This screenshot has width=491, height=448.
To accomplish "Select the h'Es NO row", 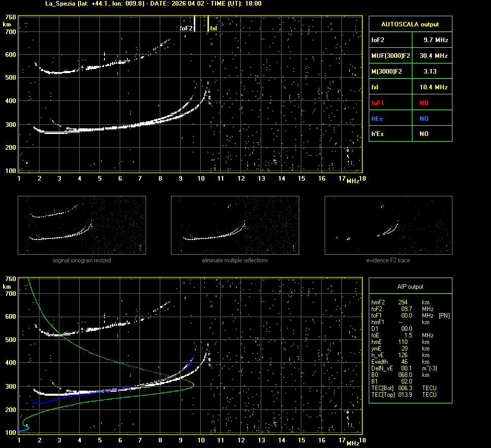I will click(410, 134).
